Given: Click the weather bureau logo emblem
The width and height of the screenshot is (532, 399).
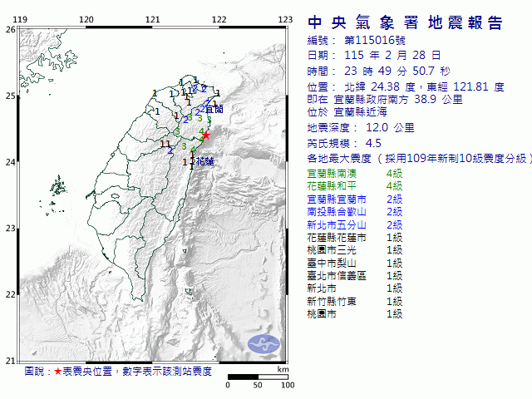Looking at the screenshot, I should (266, 342).
